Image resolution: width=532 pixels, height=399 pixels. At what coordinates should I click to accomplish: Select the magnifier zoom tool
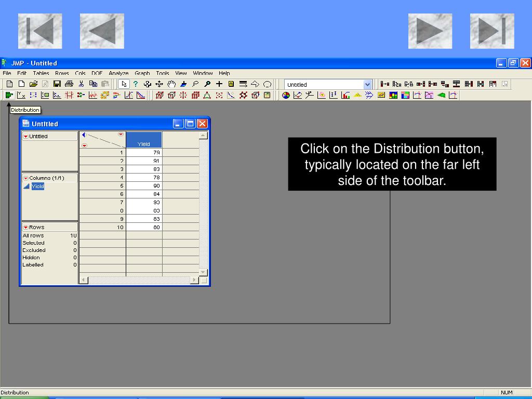pyautogui.click(x=207, y=84)
